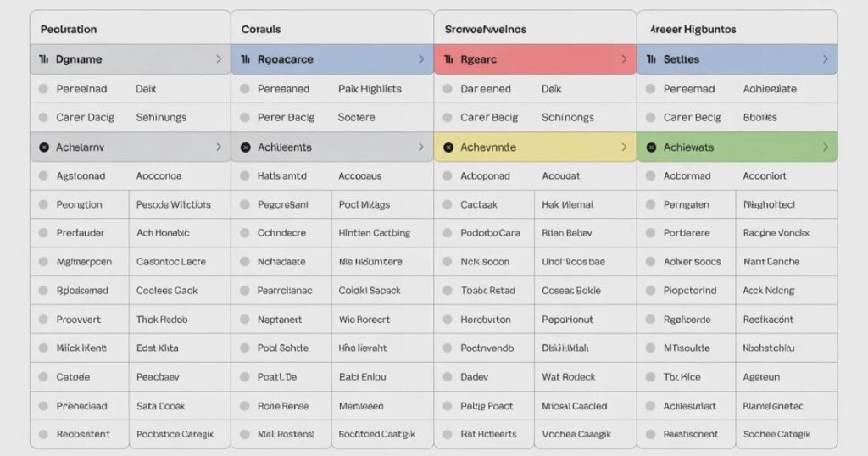The height and width of the screenshot is (456, 868).
Task: Click the bars icon beside Rgoacarce
Action: (245, 59)
